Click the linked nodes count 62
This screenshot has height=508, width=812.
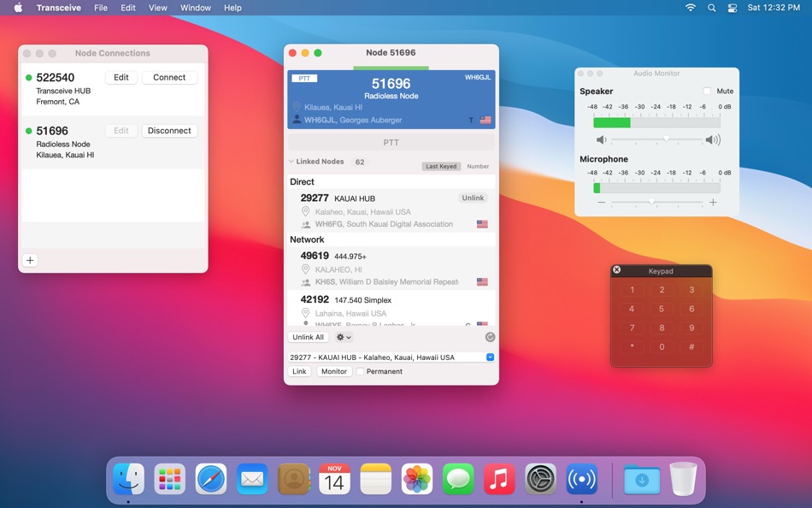pyautogui.click(x=360, y=162)
